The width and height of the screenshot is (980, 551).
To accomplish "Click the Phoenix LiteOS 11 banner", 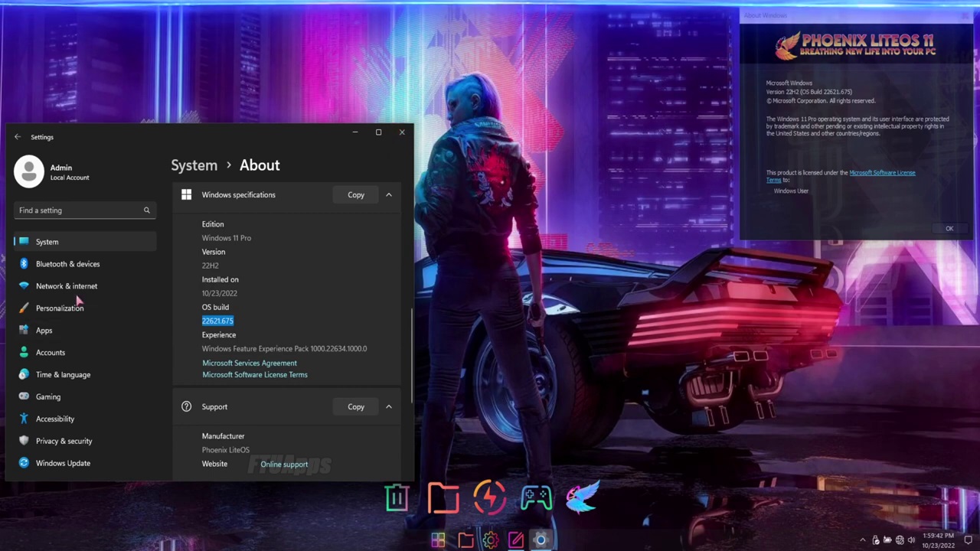I will 856,46.
